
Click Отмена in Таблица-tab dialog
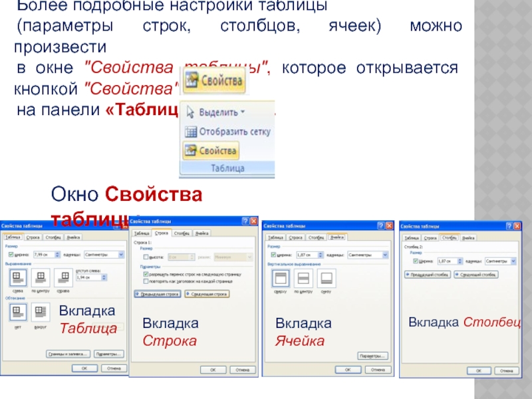114,368
